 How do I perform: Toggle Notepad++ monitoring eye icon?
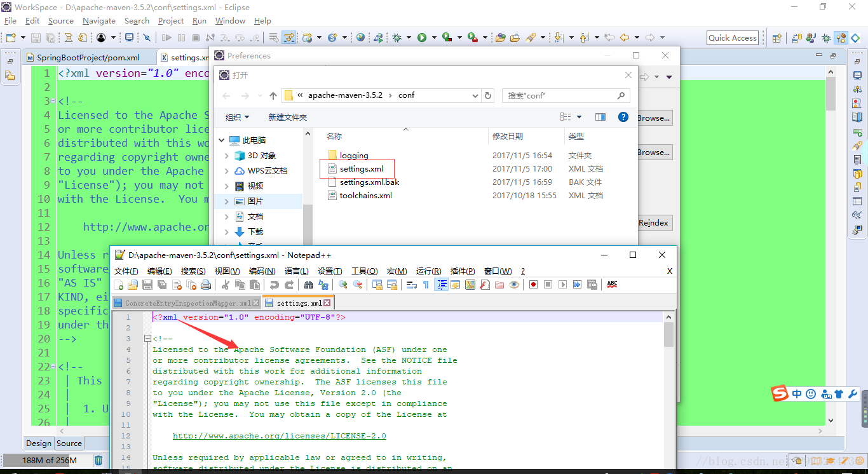tap(514, 285)
